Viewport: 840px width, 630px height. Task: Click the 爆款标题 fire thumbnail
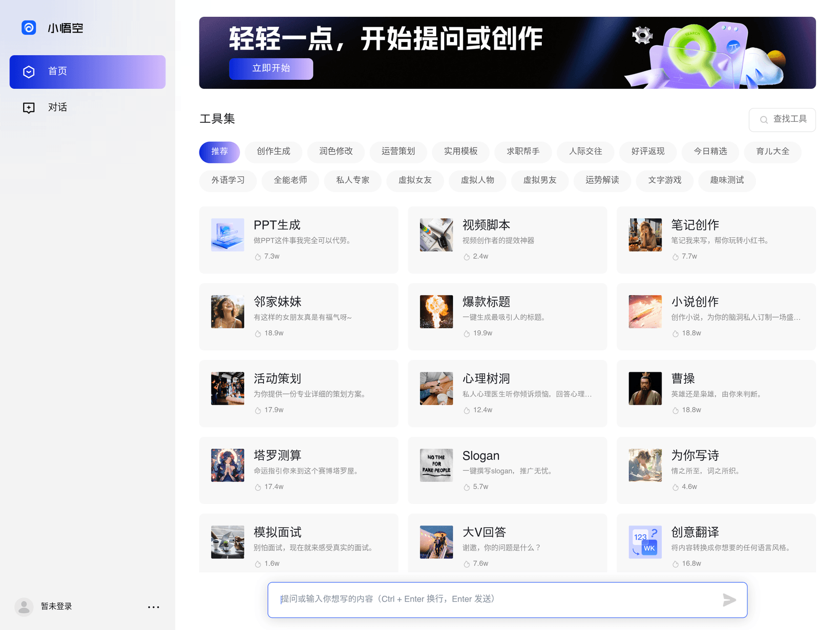pos(436,312)
